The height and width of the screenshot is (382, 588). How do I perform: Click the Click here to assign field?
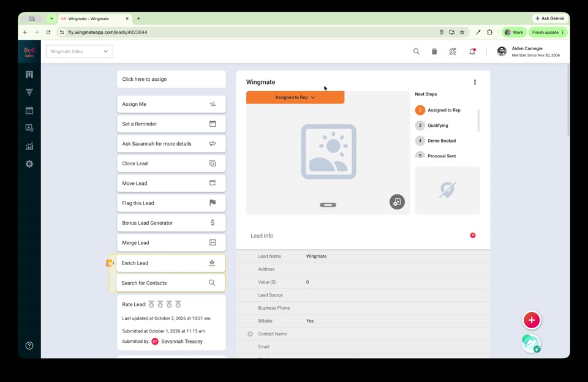(171, 79)
